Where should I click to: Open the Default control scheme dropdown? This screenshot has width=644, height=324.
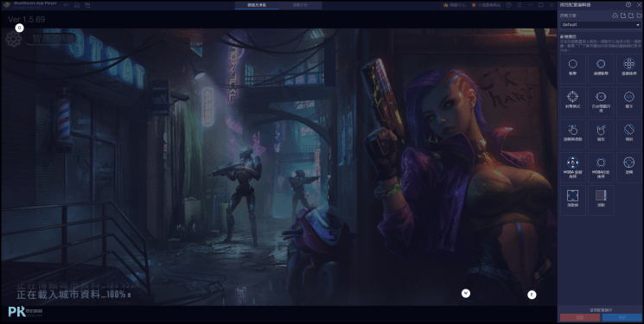tap(601, 25)
